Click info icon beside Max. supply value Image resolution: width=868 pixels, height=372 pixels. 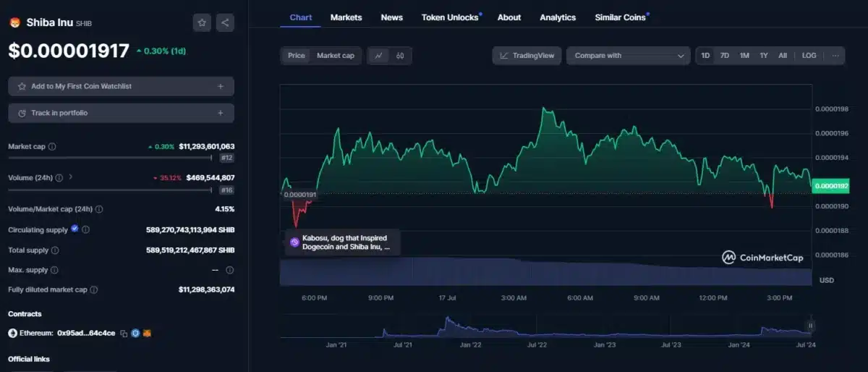[229, 270]
